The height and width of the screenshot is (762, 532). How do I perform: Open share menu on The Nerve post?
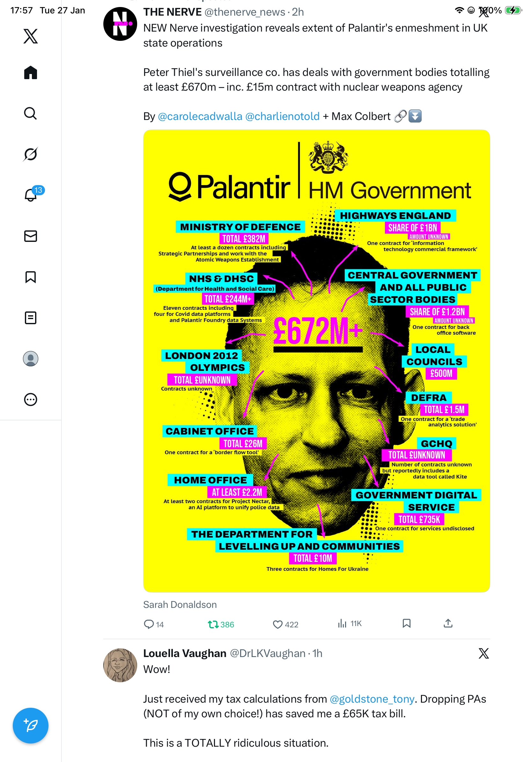coord(448,623)
